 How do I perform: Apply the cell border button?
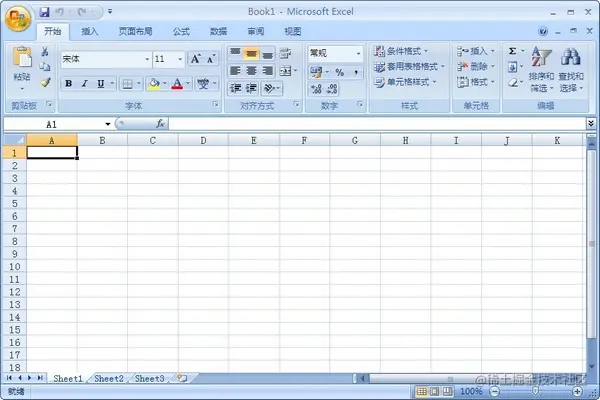(127, 83)
